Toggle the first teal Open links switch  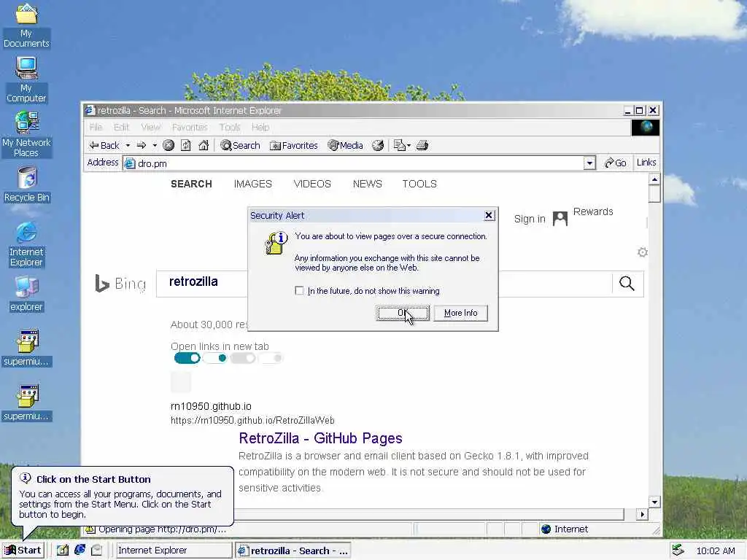pos(187,358)
